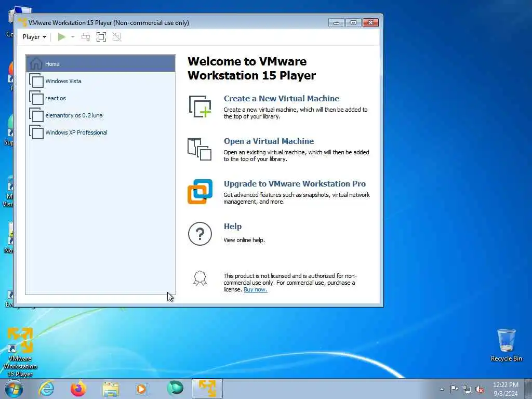
Task: Open Windows Media Player taskbar icon
Action: click(x=142, y=389)
